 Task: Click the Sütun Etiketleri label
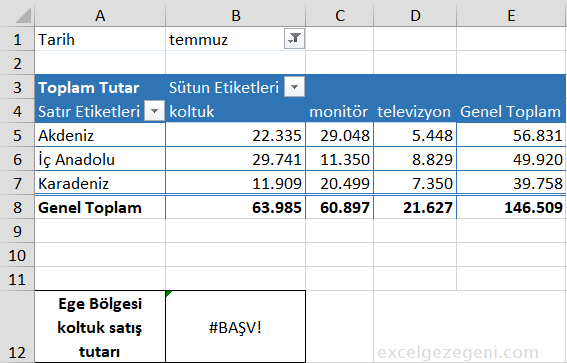[224, 87]
